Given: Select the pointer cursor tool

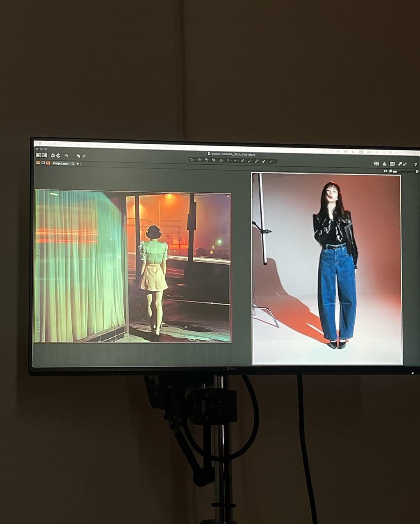Looking at the screenshot, I should point(191,160).
